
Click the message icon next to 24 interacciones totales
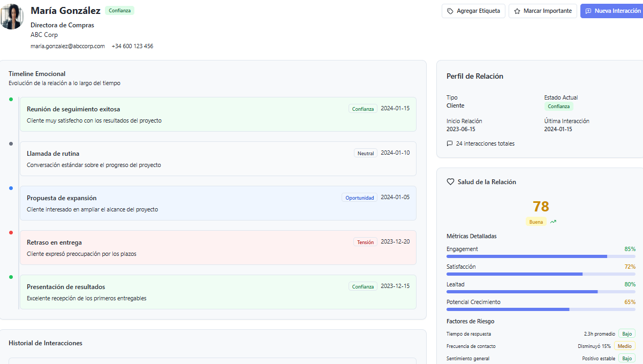450,143
